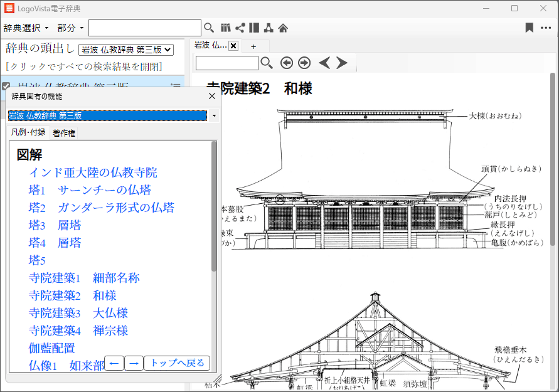Expand the 部分 search mode dropdown

[70, 28]
